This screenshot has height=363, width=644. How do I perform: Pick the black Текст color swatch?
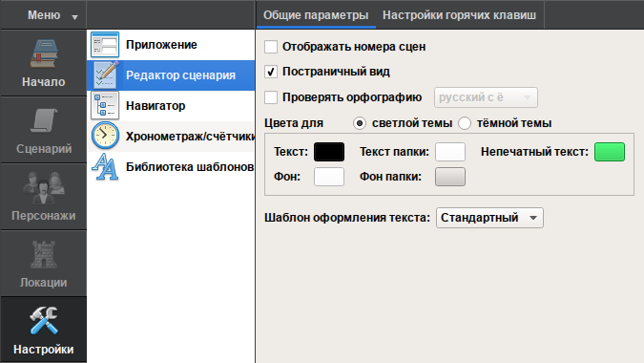tap(329, 152)
